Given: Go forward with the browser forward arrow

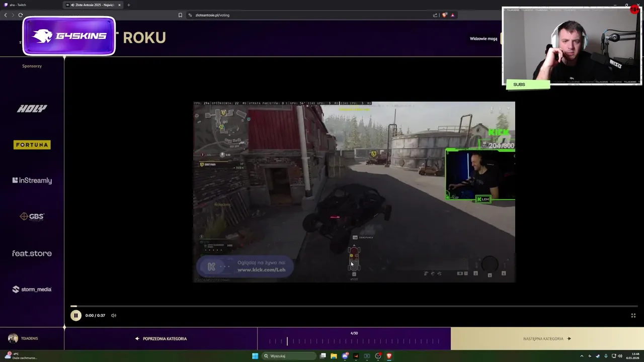Looking at the screenshot, I should [13, 15].
